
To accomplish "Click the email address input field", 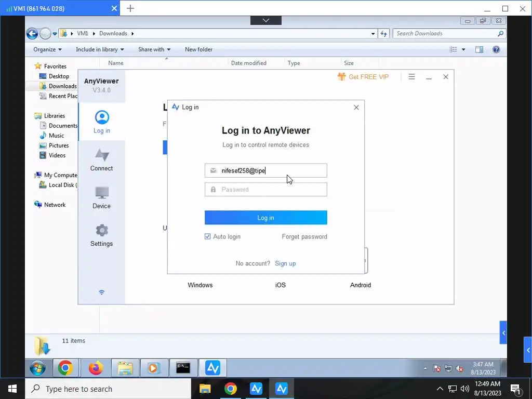I will click(265, 170).
